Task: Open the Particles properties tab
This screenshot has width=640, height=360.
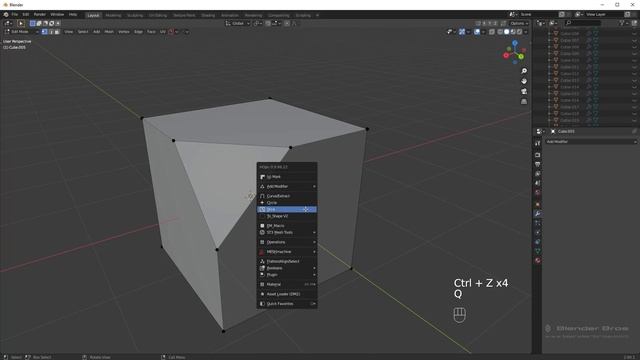Action: pos(538,223)
